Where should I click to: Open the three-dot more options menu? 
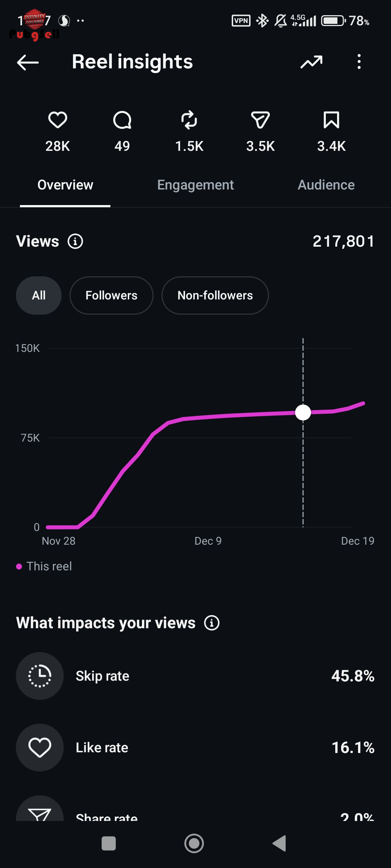(x=359, y=62)
